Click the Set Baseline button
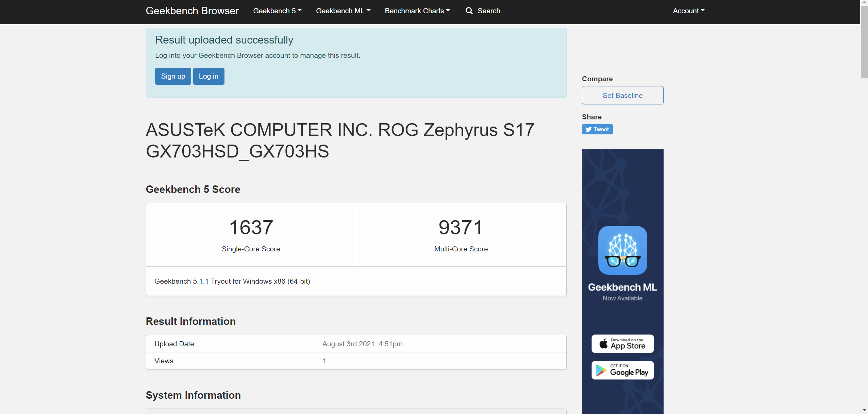The image size is (868, 414). (622, 95)
